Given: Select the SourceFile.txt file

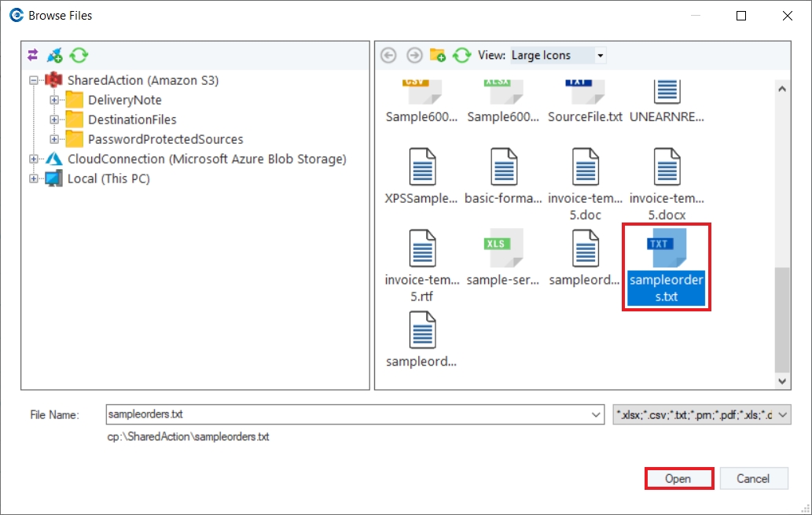Looking at the screenshot, I should coord(585,102).
